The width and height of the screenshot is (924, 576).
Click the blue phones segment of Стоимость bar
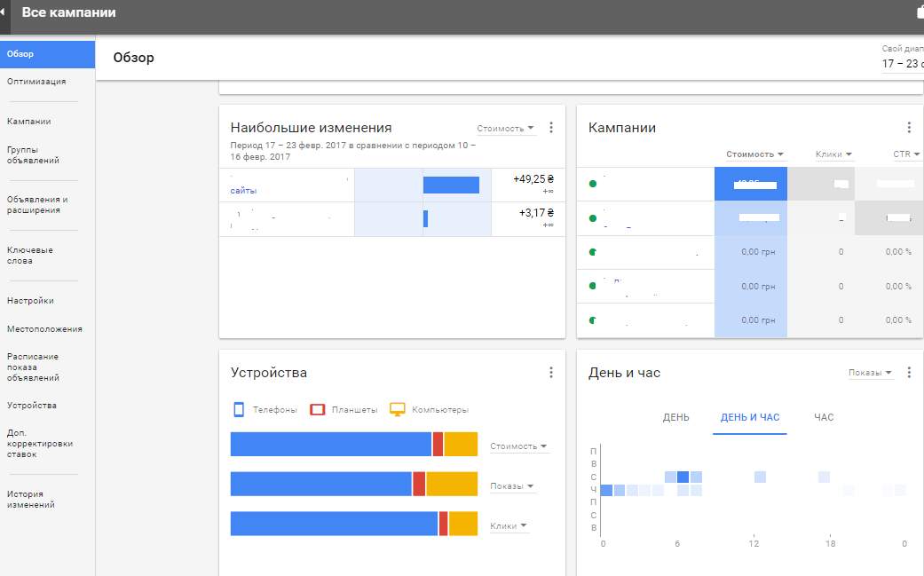[330, 444]
